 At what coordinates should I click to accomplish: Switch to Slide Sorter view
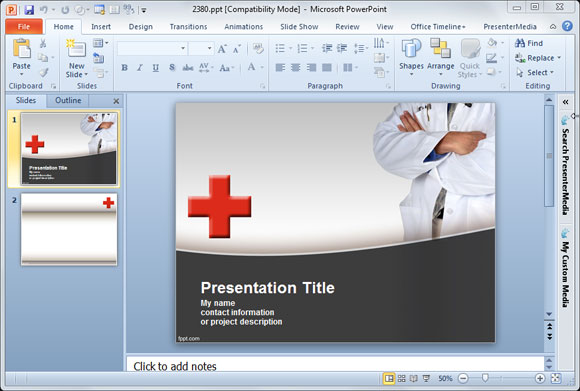401,378
